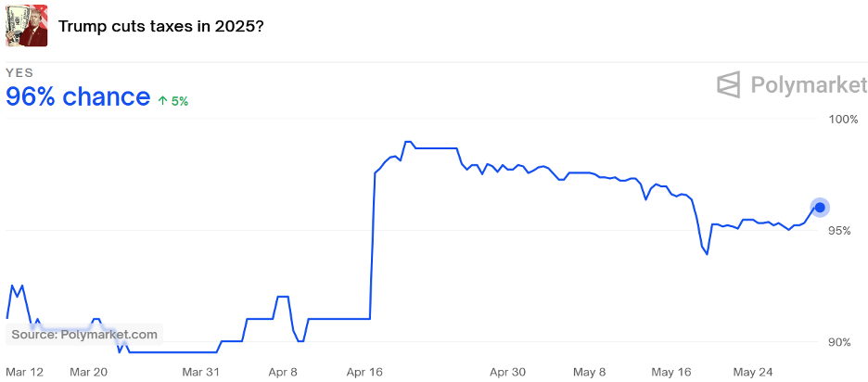
Task: Click the market title 'Trump cuts taxes in 2025?'
Action: click(161, 26)
